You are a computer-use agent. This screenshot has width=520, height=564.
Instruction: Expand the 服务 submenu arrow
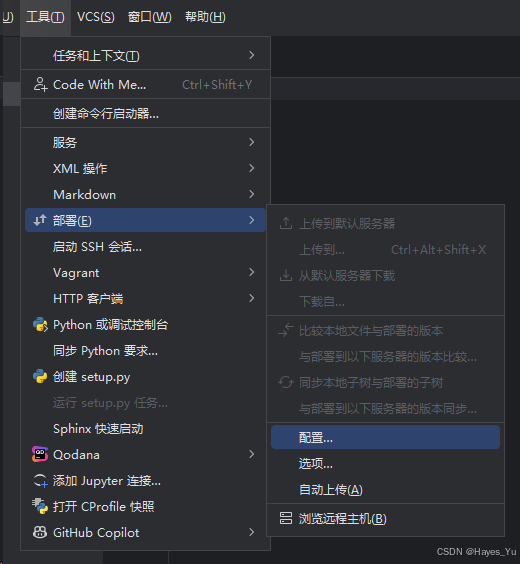[252, 142]
